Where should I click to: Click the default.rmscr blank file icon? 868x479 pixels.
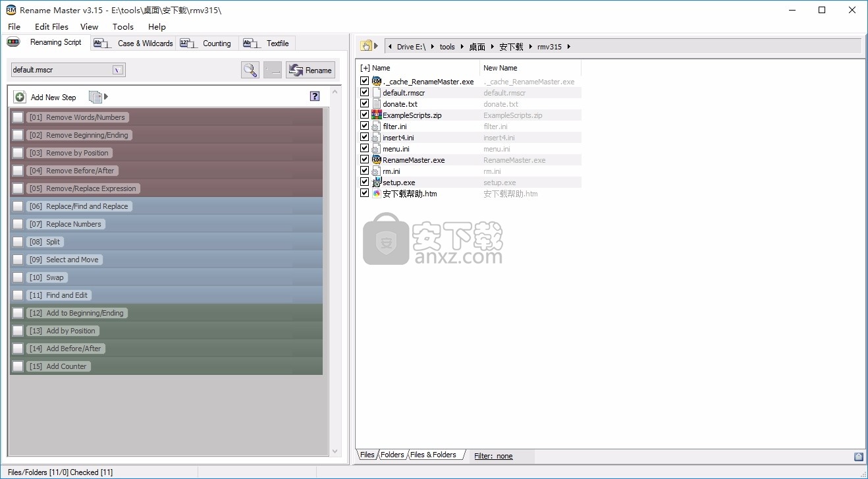coord(377,92)
